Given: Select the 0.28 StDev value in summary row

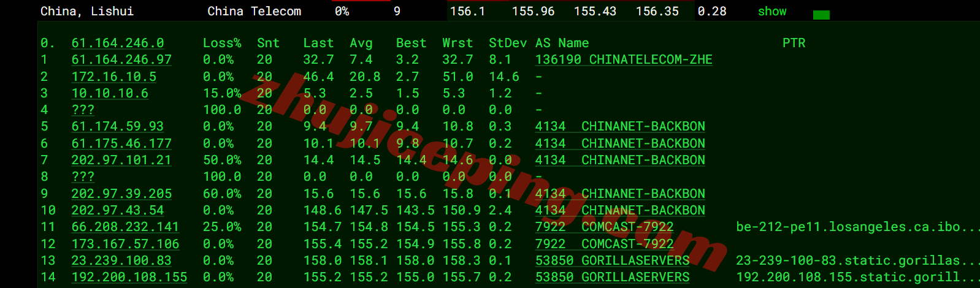Looking at the screenshot, I should [x=712, y=11].
